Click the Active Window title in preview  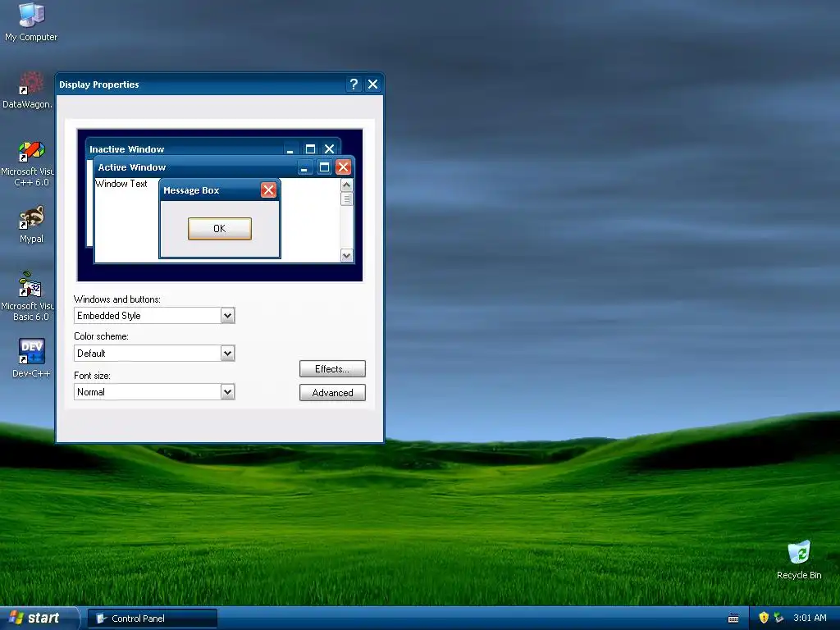pyautogui.click(x=132, y=167)
